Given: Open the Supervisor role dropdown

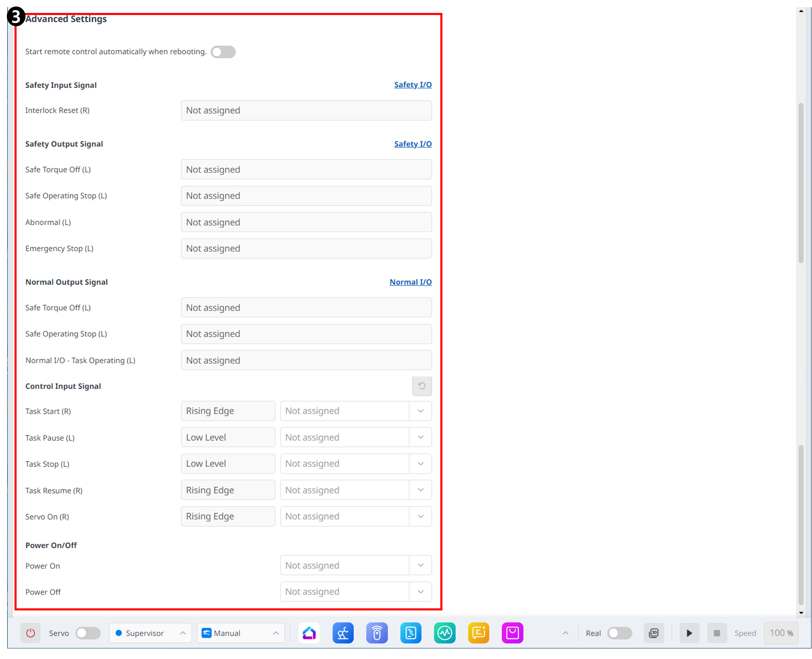Looking at the screenshot, I should click(x=151, y=633).
